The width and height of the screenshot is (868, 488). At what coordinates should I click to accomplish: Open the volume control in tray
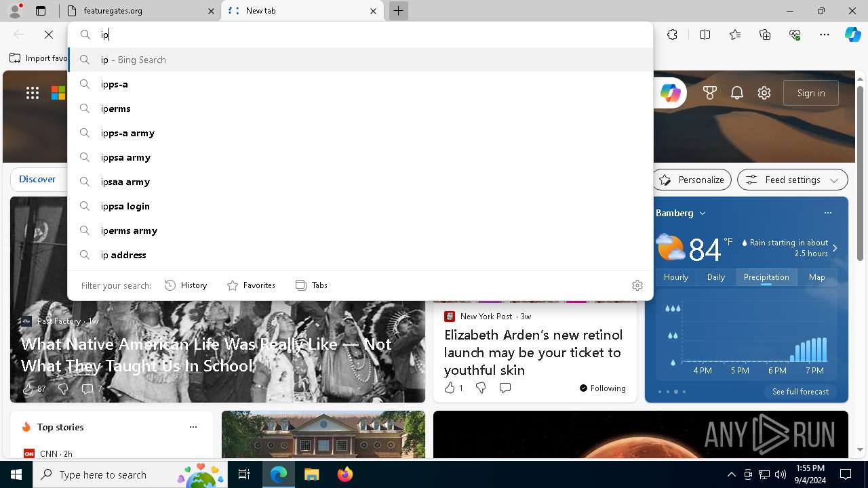(780, 474)
